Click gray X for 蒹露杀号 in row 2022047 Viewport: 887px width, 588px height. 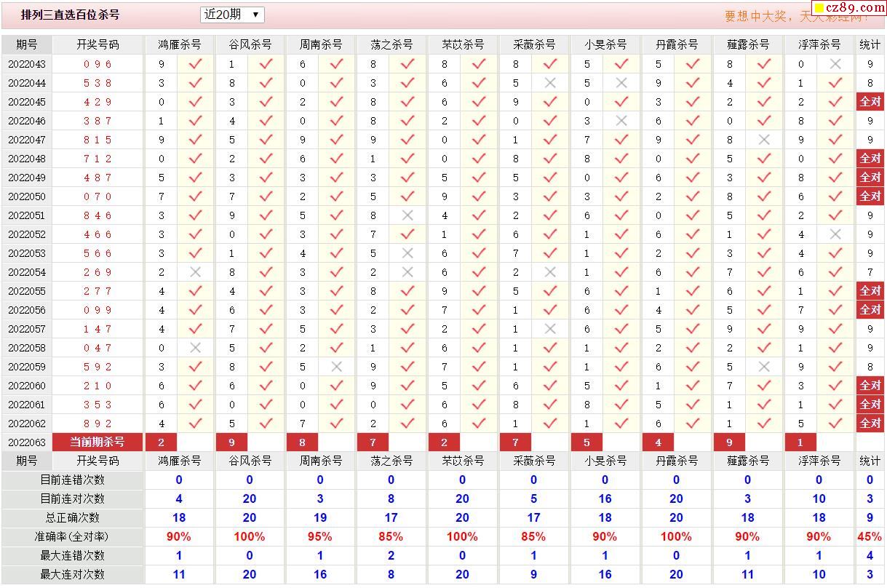pos(764,140)
